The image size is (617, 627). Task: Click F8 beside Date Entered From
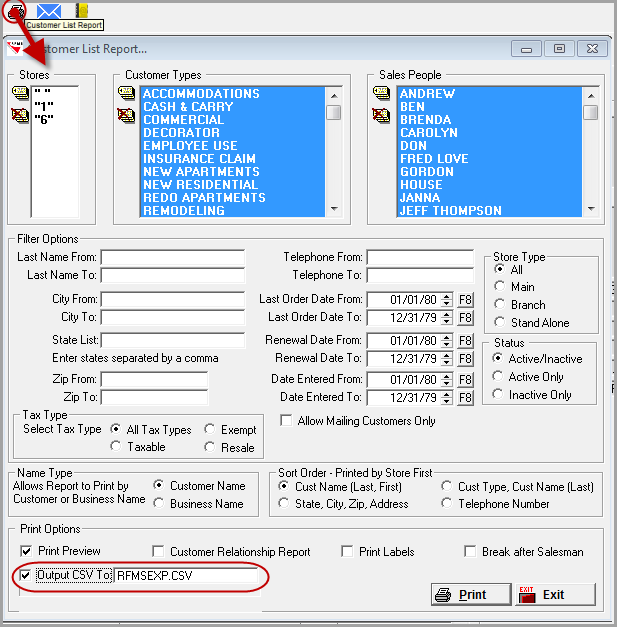pyautogui.click(x=465, y=379)
